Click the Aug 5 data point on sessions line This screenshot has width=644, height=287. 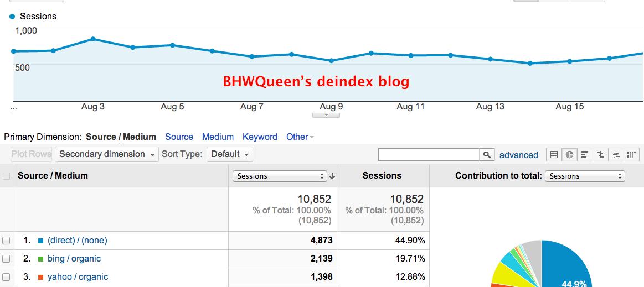tap(173, 45)
